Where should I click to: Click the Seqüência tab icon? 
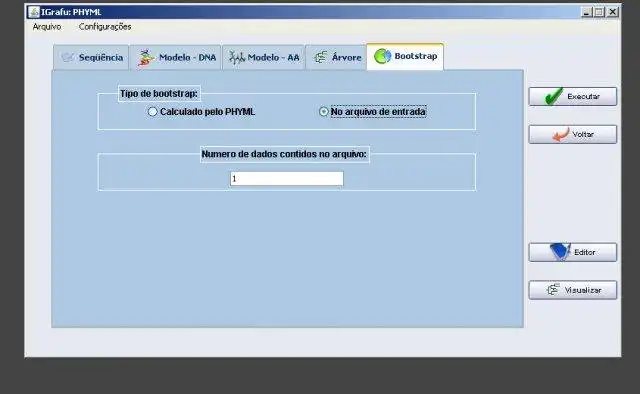[68, 57]
